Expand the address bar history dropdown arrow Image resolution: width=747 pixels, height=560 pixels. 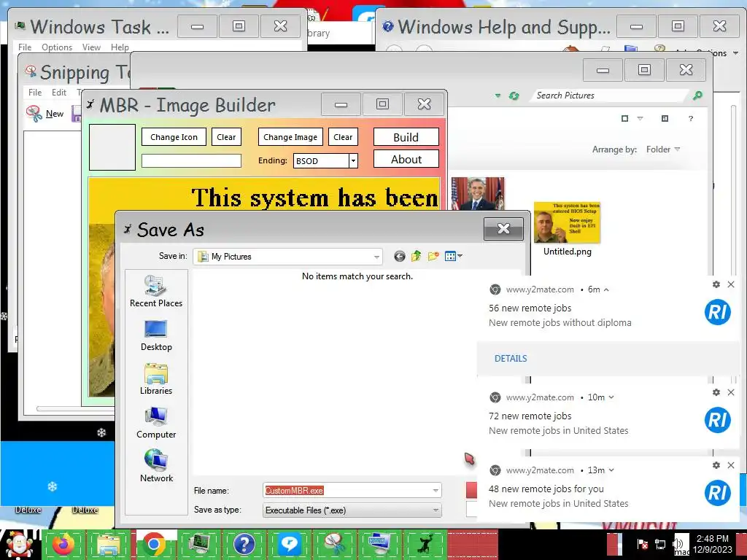pyautogui.click(x=498, y=96)
